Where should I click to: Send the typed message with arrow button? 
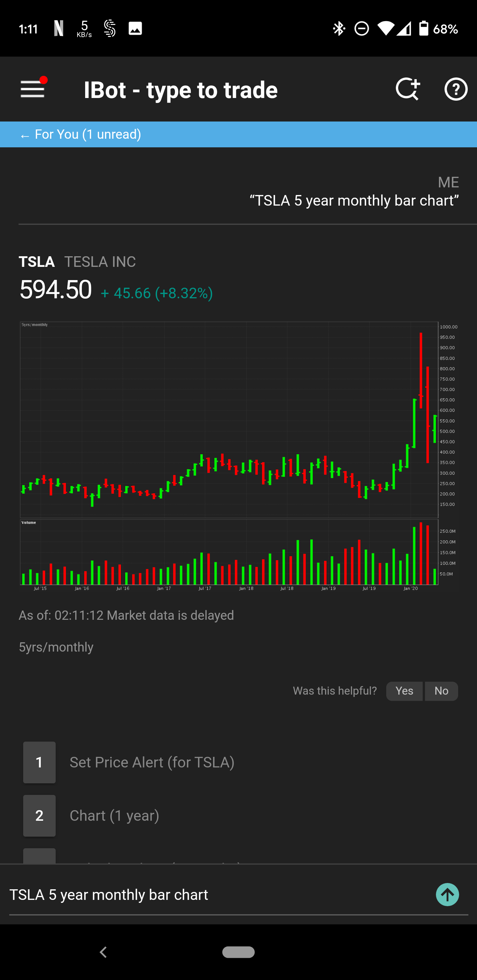(x=447, y=894)
